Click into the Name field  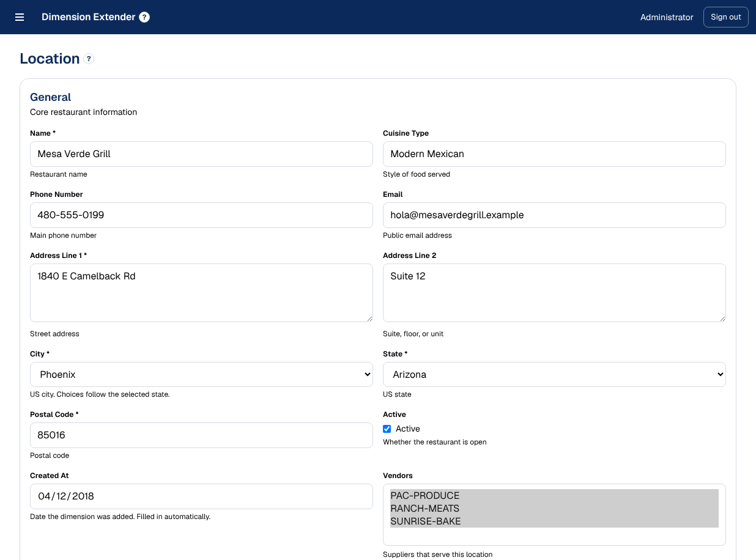pyautogui.click(x=201, y=154)
